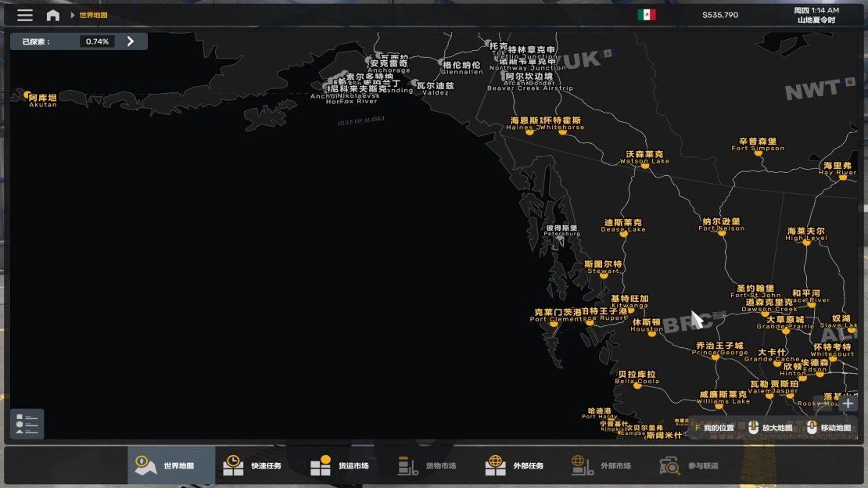Select Prince George city marker
This screenshot has height=488, width=868.
716,357
